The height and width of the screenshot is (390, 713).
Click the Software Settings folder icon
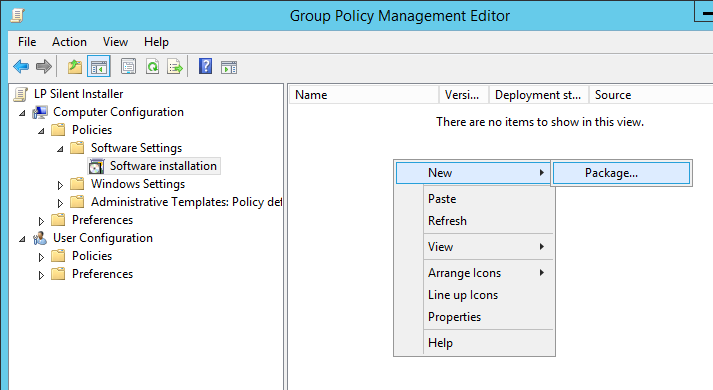(x=77, y=148)
